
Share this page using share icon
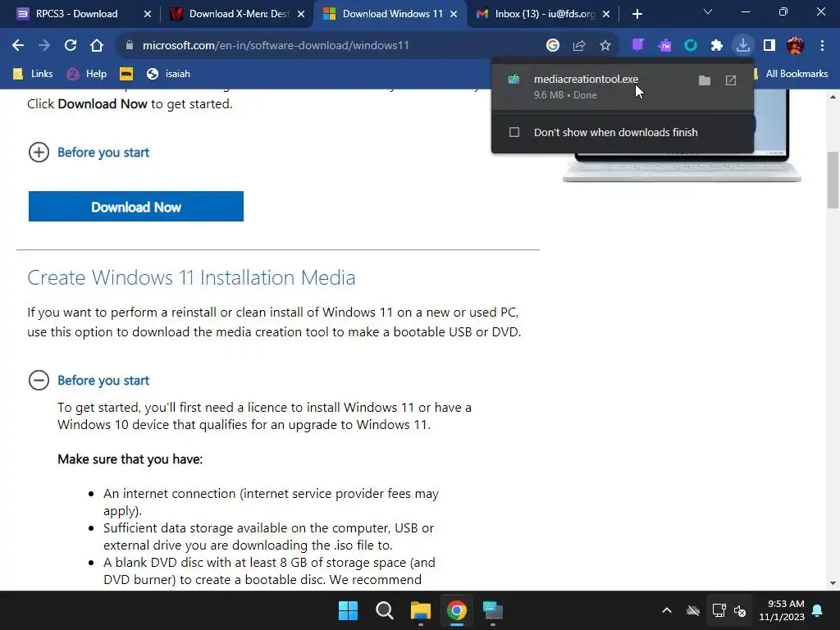pos(578,46)
